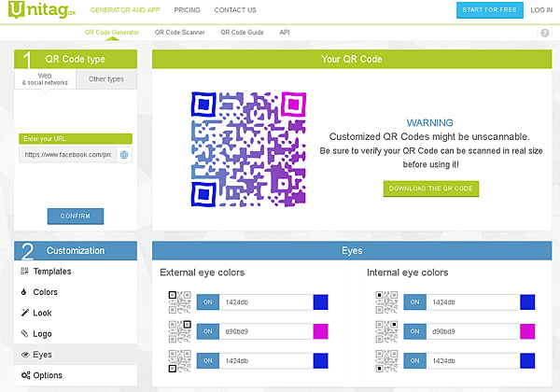Click the Templates grid icon
This screenshot has width=560, height=392.
(24, 272)
